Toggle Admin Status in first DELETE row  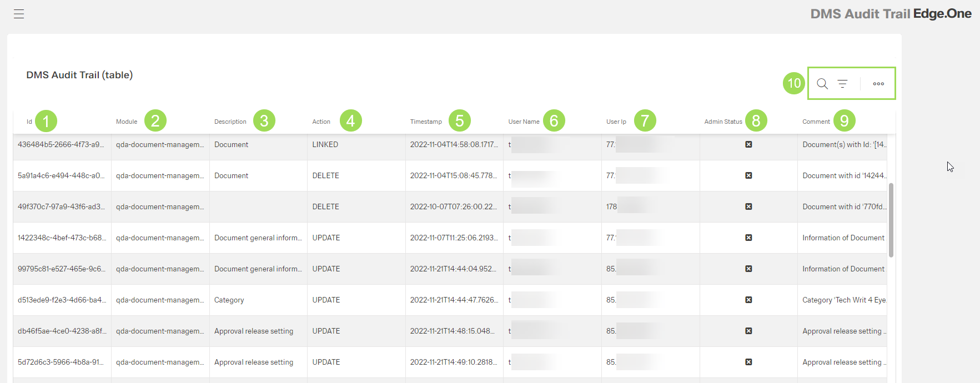[x=748, y=175]
